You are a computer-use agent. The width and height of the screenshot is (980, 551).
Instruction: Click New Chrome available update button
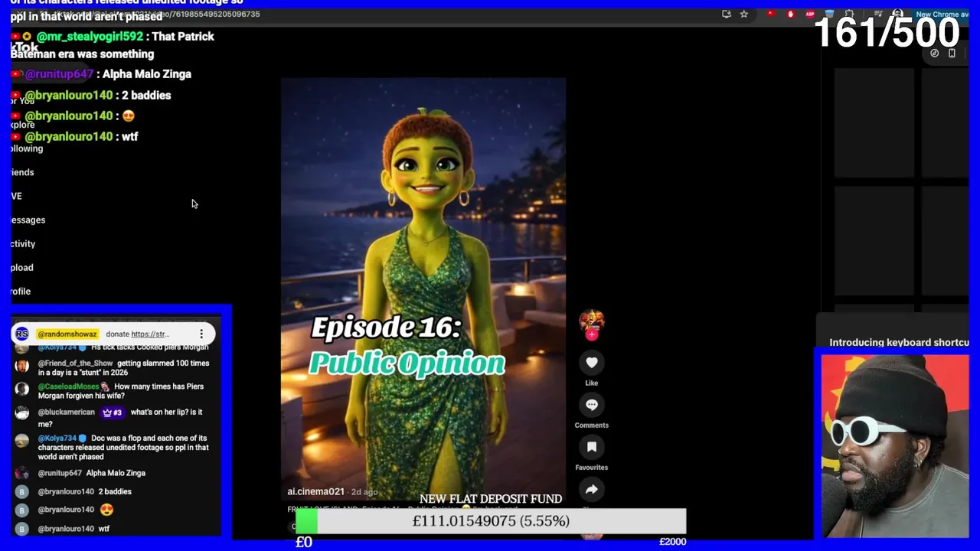(x=942, y=15)
